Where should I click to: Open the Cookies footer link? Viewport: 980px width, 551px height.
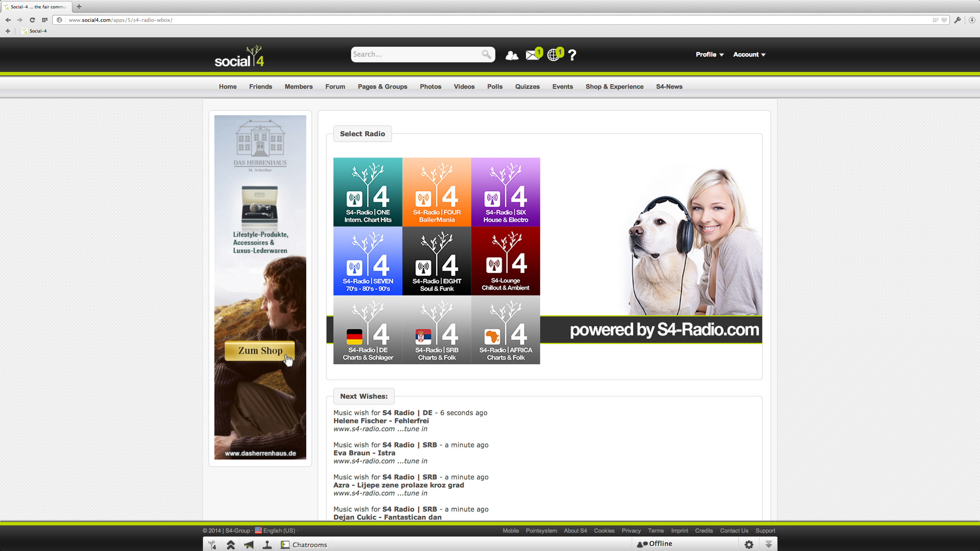[x=604, y=531]
